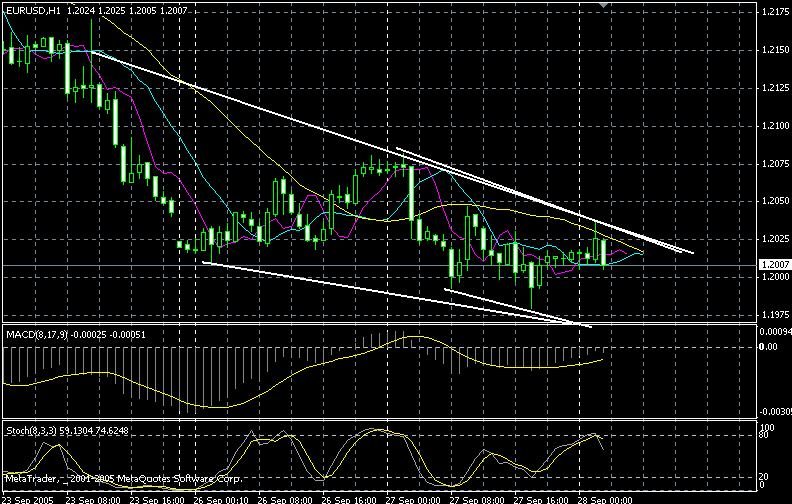Click the 1.2075 price axis value

tap(775, 164)
